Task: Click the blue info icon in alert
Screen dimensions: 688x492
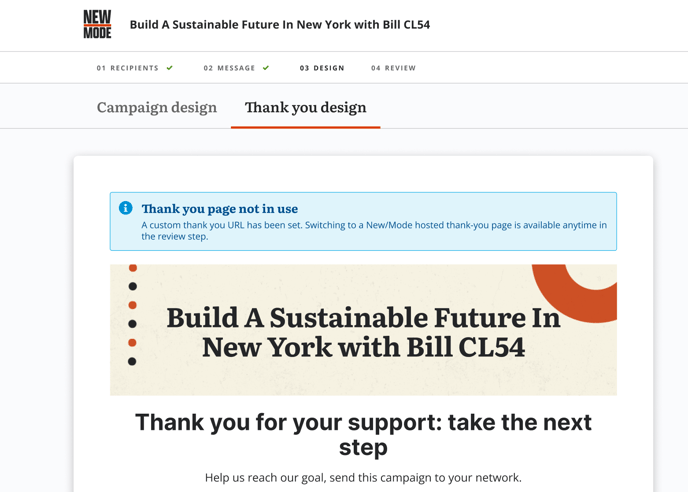Action: pos(125,208)
